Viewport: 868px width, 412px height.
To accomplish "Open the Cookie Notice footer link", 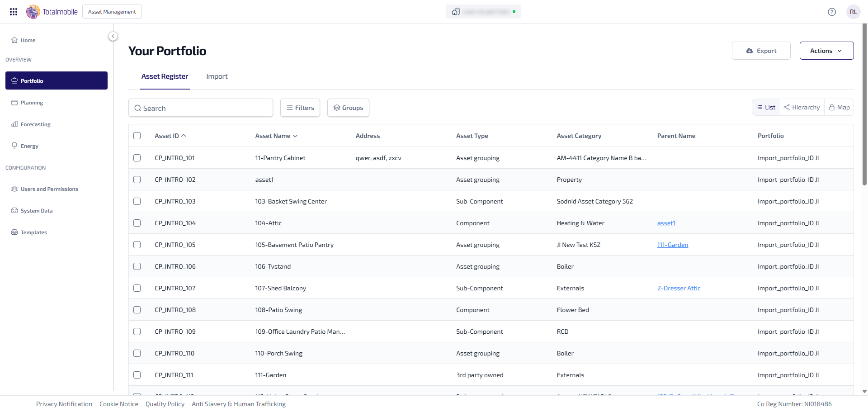I will click(x=119, y=404).
